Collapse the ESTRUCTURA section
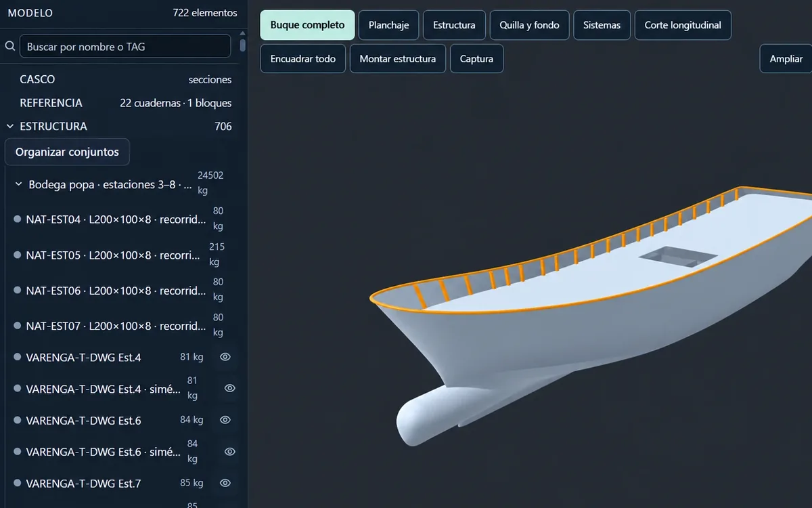Image resolution: width=812 pixels, height=508 pixels. coord(10,126)
